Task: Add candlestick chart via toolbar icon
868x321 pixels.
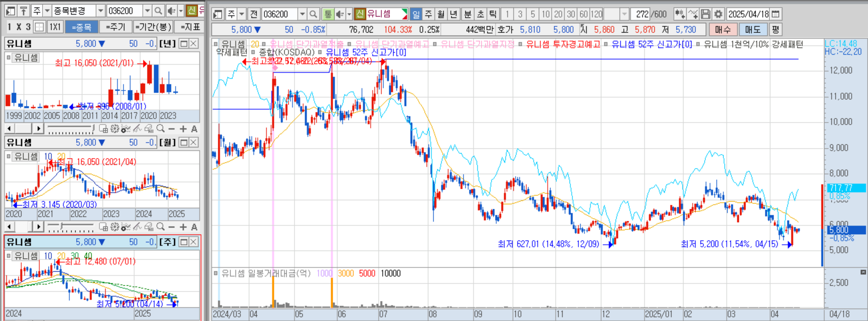Action: tap(680, 14)
